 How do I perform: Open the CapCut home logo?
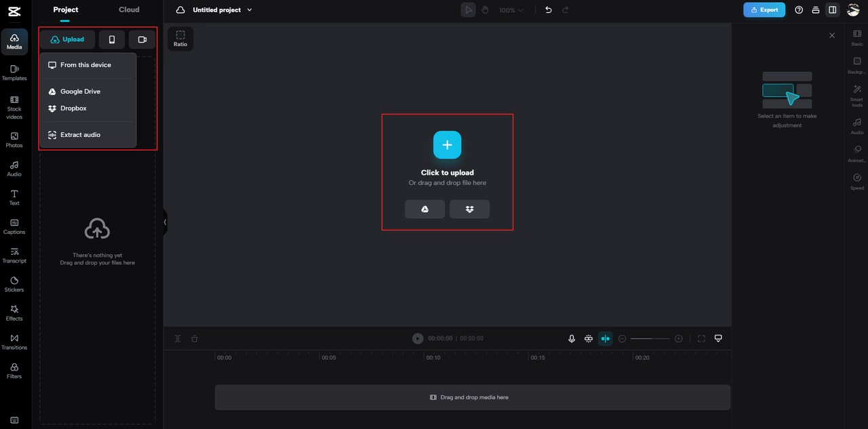(x=14, y=11)
